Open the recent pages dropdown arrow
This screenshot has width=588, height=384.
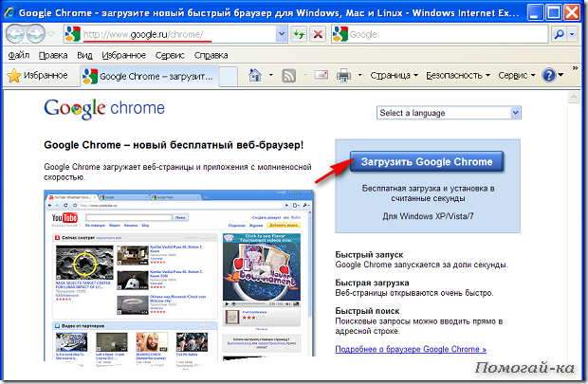click(51, 34)
